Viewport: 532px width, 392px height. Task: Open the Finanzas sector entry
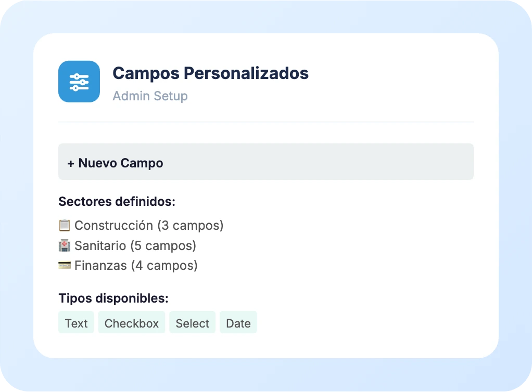[x=100, y=265]
